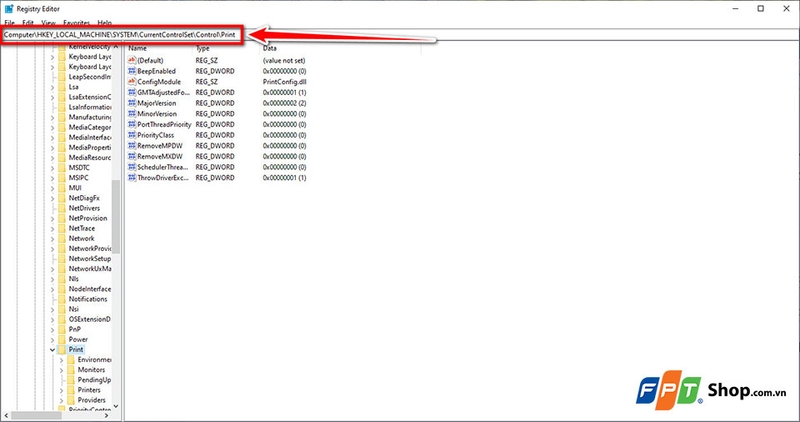Click the tree pane scroll-right arrow
This screenshot has width=800, height=422.
[x=107, y=416]
